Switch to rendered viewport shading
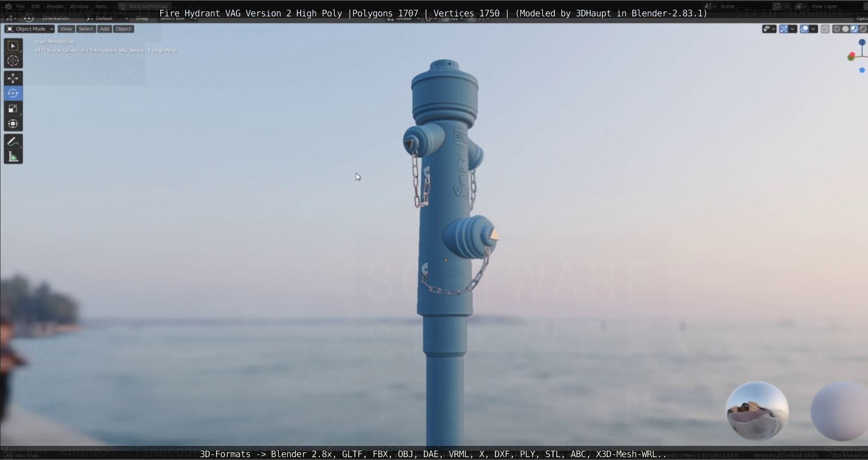This screenshot has width=868, height=460. [x=863, y=29]
